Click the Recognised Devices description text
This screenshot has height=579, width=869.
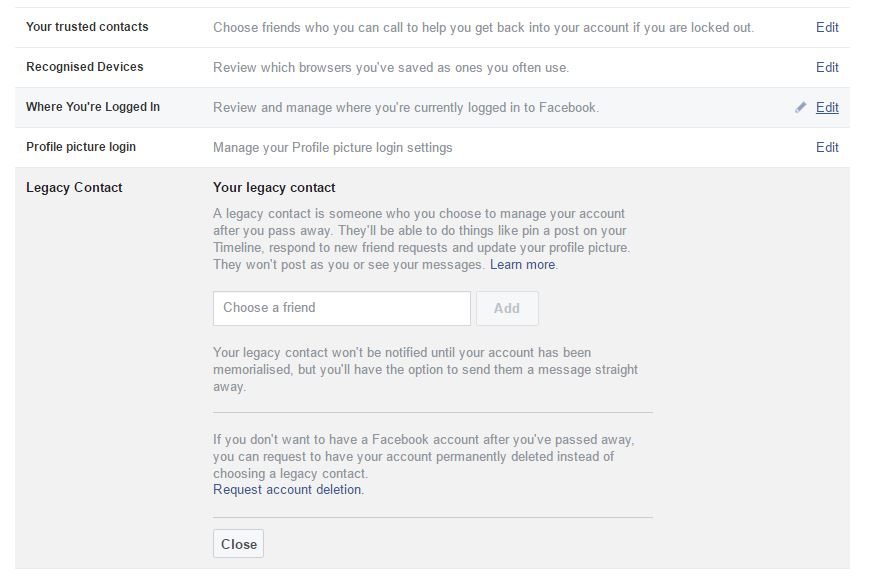391,67
